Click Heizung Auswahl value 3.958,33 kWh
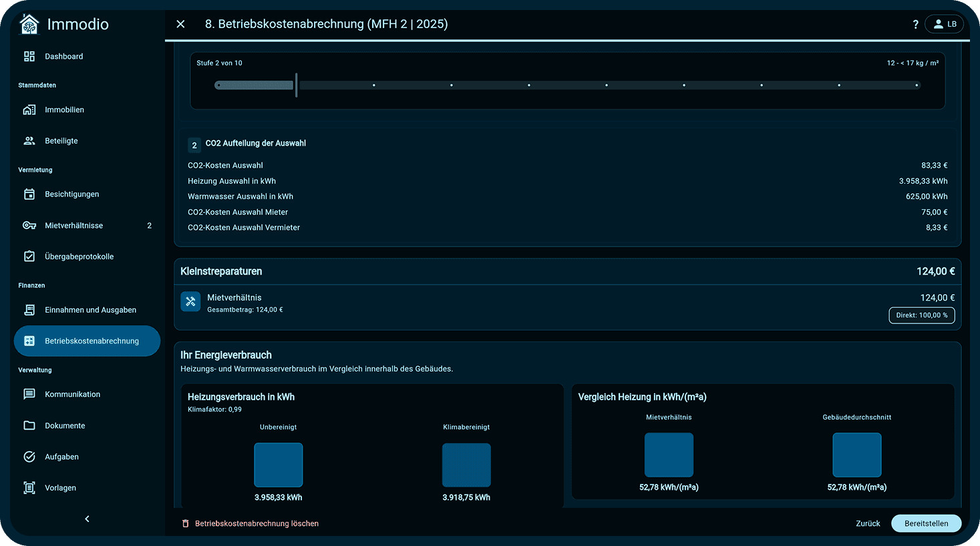 tap(923, 181)
